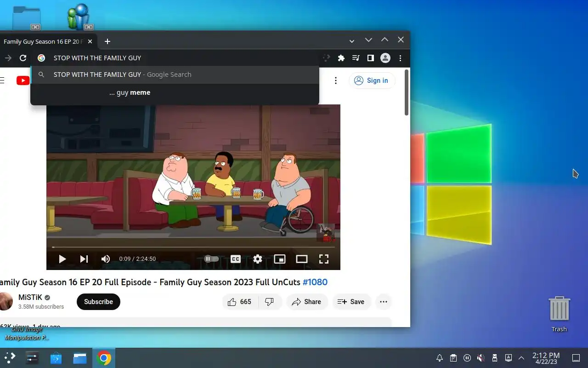Toggle closed captions on the video

(236, 259)
